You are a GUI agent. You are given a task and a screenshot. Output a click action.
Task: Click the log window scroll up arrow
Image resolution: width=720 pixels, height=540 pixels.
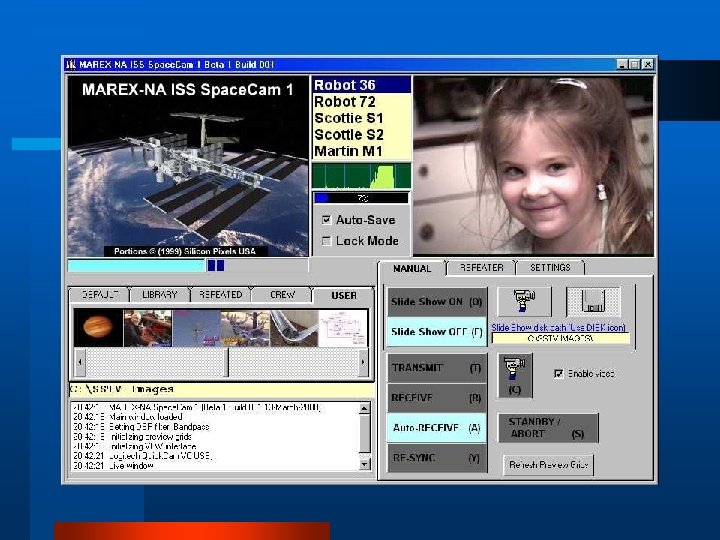click(365, 409)
